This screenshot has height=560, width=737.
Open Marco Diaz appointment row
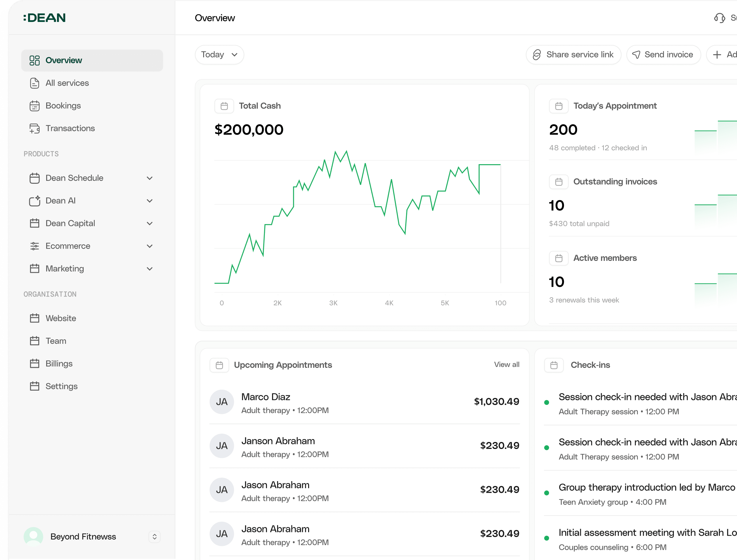[364, 402]
